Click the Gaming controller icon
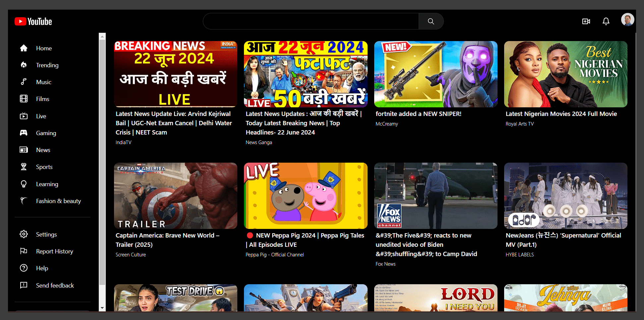Screen dimensions: 644x320 pyautogui.click(x=24, y=133)
